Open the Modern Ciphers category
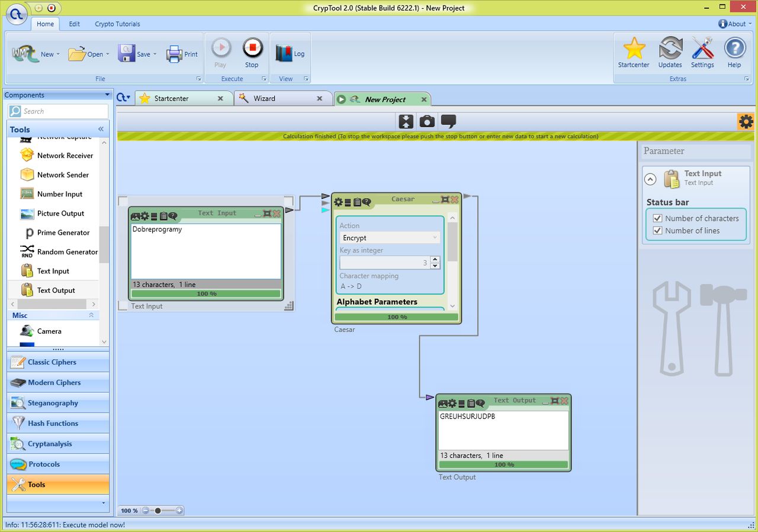 [x=58, y=382]
